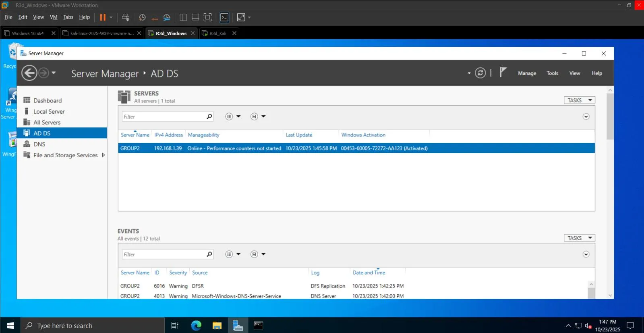This screenshot has height=333, width=644.
Task: Open the VMware console view icon
Action: [x=224, y=17]
